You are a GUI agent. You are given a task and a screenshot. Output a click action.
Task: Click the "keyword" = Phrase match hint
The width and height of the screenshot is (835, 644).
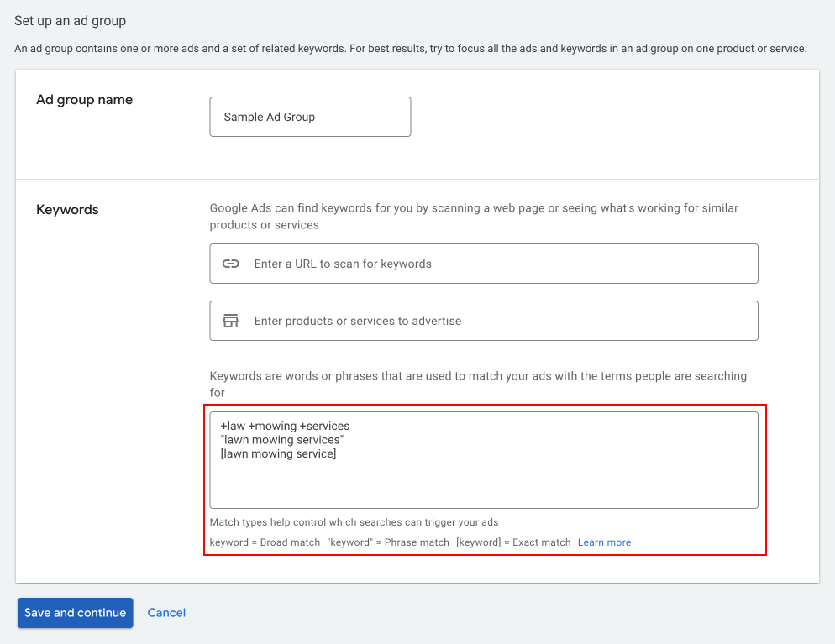388,542
